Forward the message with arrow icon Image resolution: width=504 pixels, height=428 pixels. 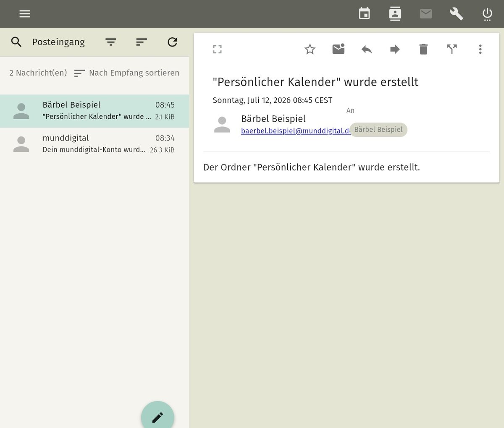(x=395, y=50)
